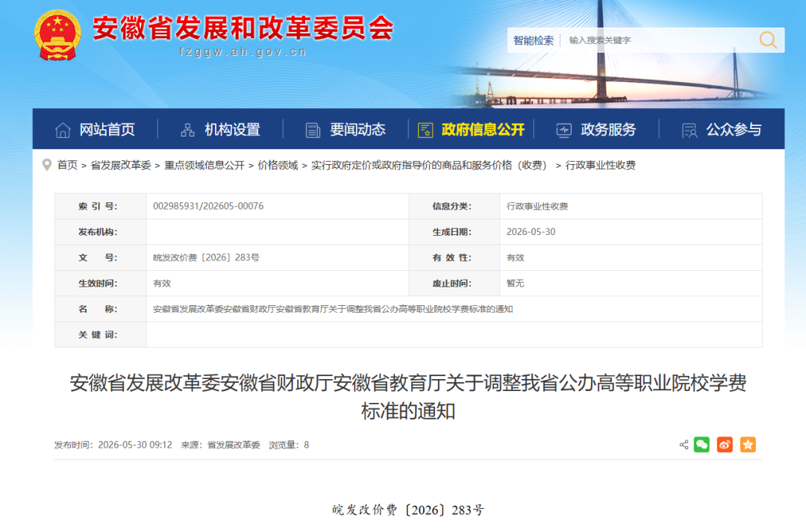Click the site title 安徽省发展和改革委员会
Image resolution: width=806 pixels, height=532 pixels.
tap(243, 28)
